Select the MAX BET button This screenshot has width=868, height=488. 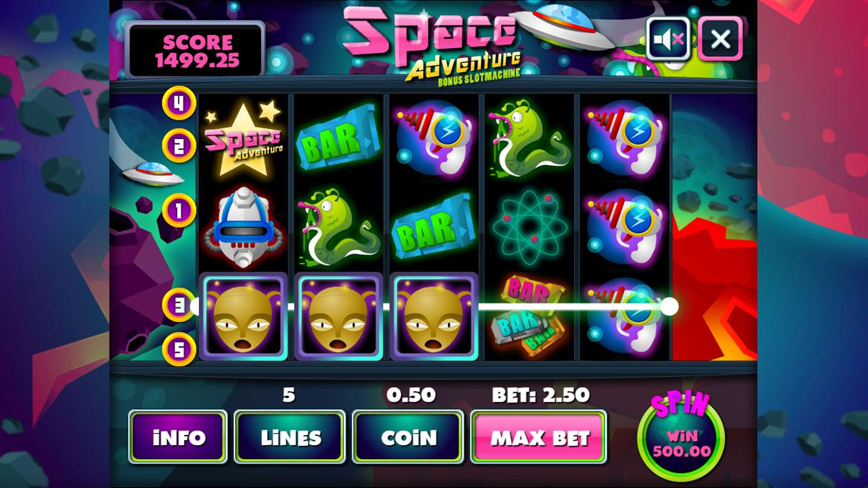click(x=538, y=437)
